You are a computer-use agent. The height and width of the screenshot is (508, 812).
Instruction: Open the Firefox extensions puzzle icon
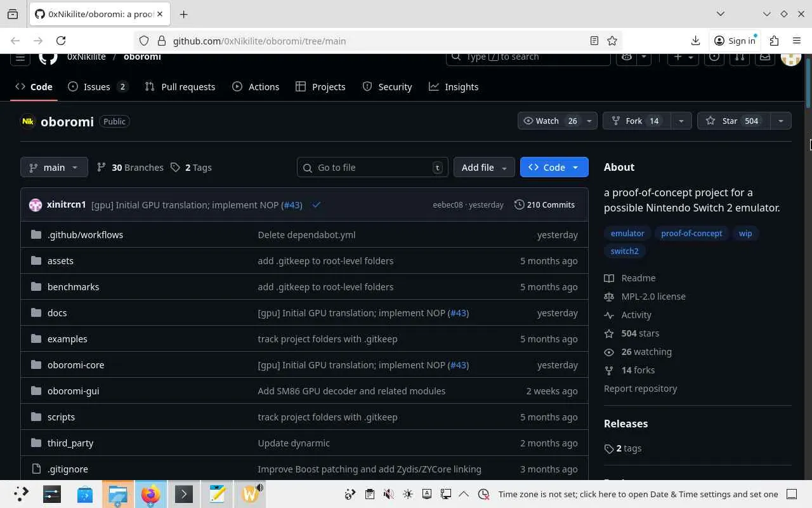(x=774, y=41)
